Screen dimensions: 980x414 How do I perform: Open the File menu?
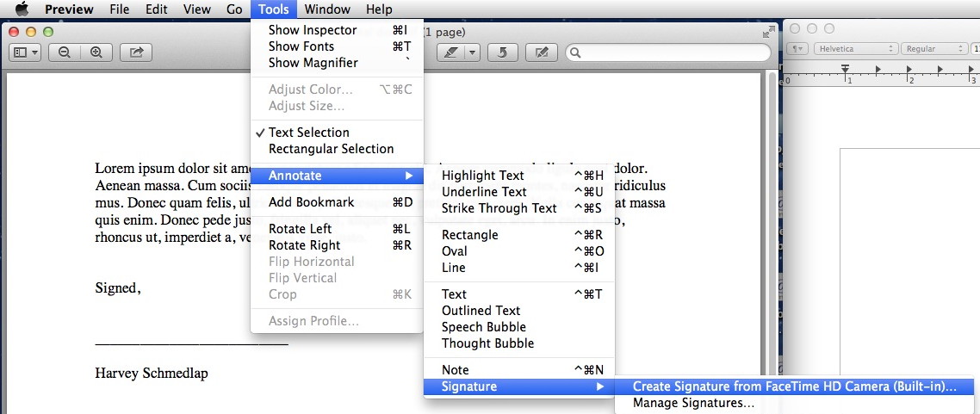pyautogui.click(x=119, y=9)
